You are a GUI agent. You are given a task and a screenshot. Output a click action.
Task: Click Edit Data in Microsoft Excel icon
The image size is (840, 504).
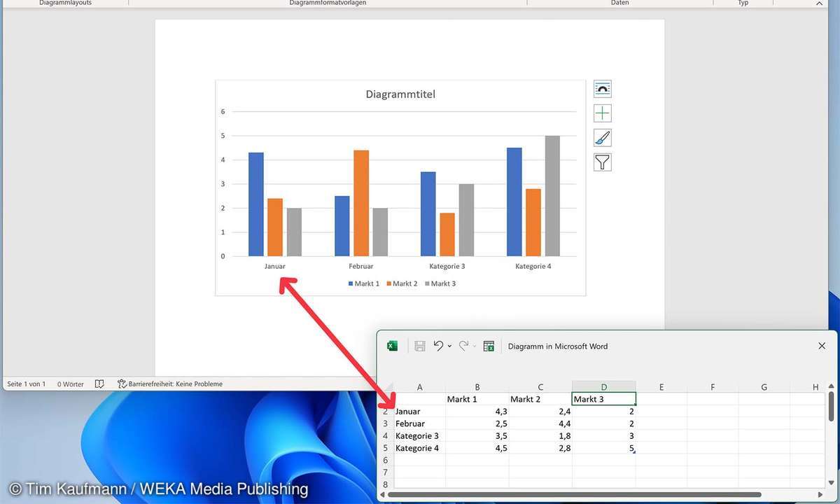489,346
